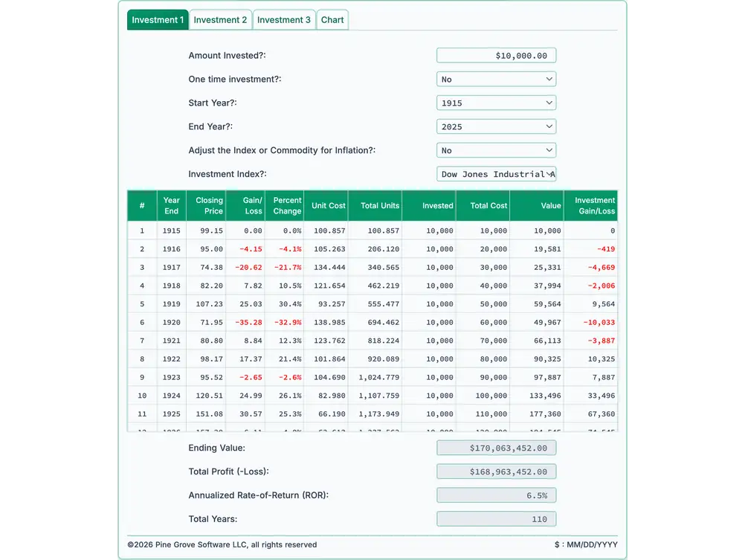Click the Amount Invested? label
This screenshot has width=745, height=560.
(x=227, y=56)
